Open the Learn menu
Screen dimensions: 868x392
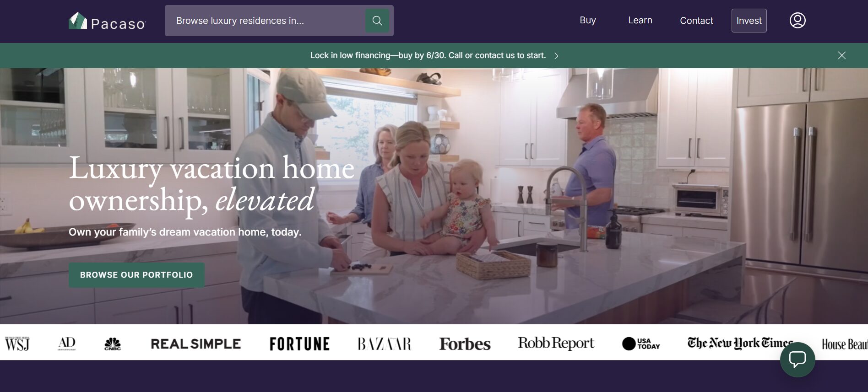[640, 20]
